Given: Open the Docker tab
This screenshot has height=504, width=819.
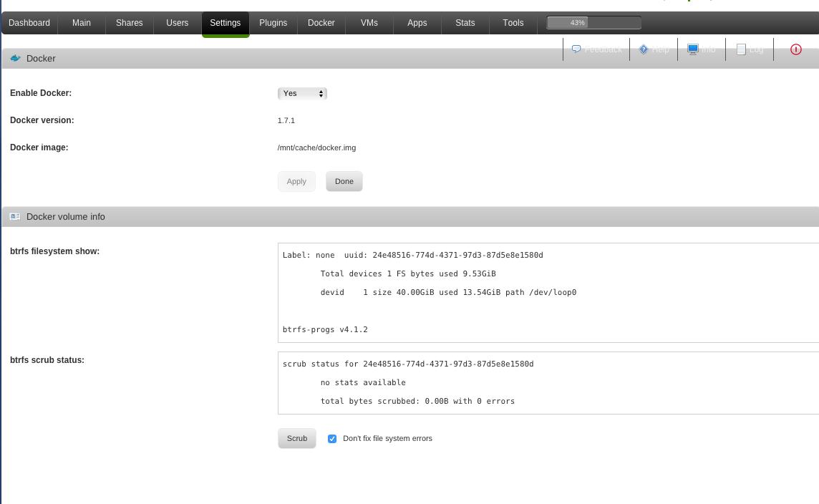Looking at the screenshot, I should [321, 22].
